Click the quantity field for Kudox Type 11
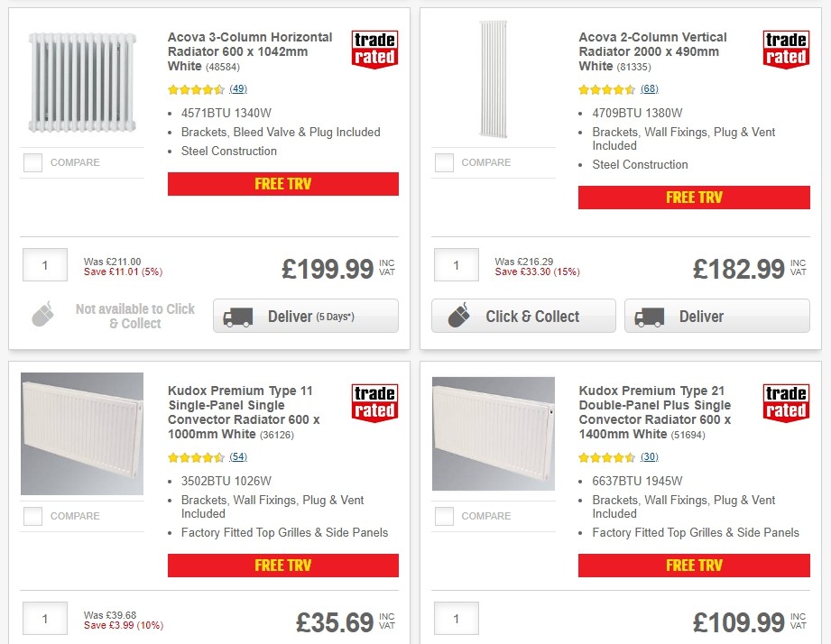 tap(45, 619)
